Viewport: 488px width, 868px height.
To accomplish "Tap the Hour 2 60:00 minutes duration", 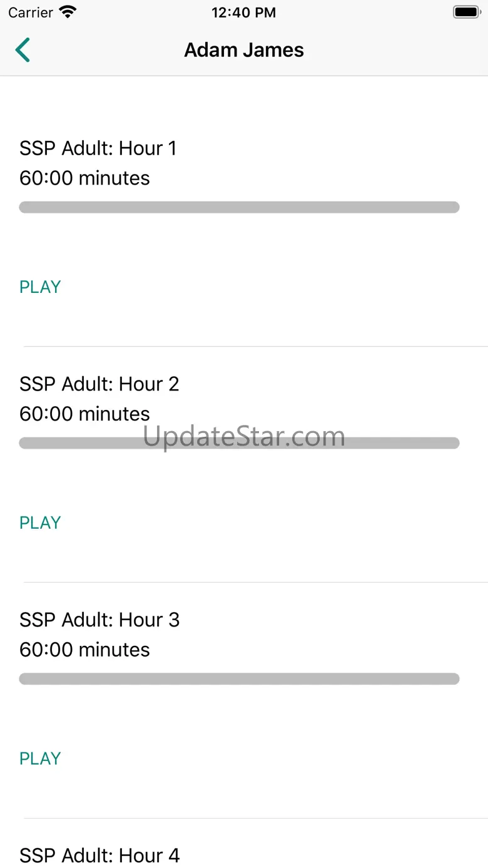I will [x=84, y=414].
